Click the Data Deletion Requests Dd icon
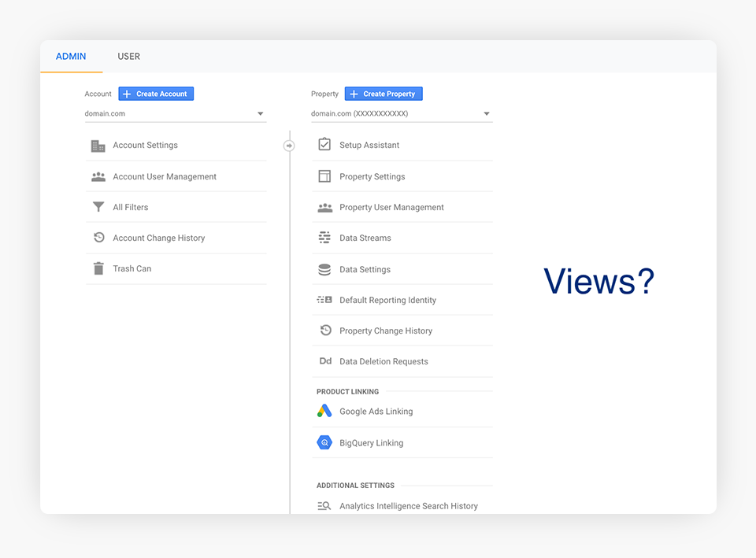Screen dimensions: 756x558 tap(324, 361)
